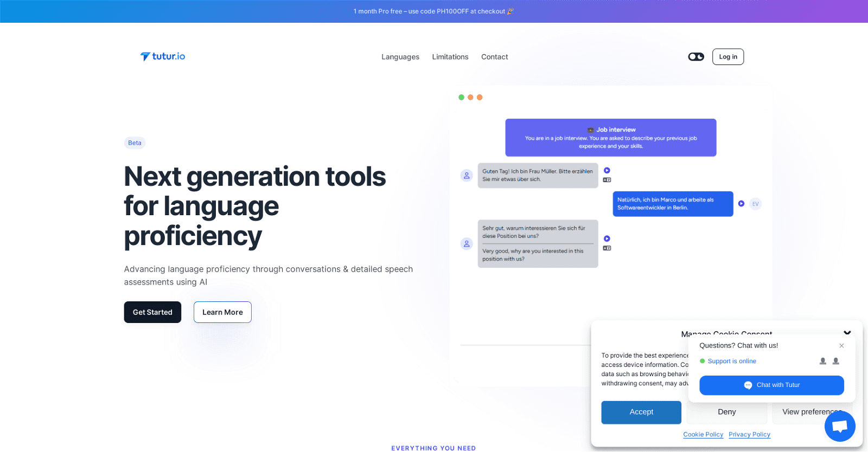
Task: Toggle the dark mode switch
Action: pos(696,57)
